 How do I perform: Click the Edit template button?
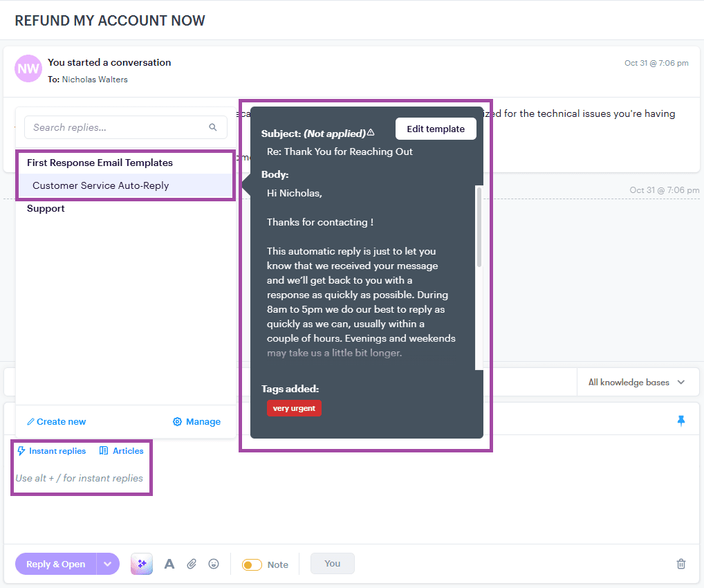[436, 129]
